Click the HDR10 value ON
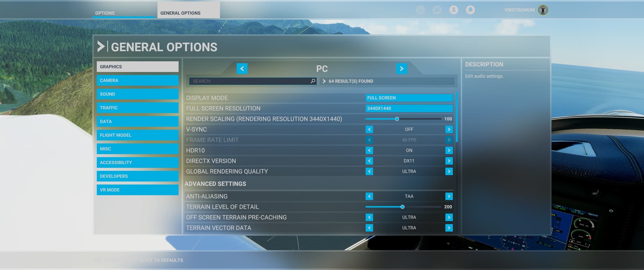 pos(409,150)
